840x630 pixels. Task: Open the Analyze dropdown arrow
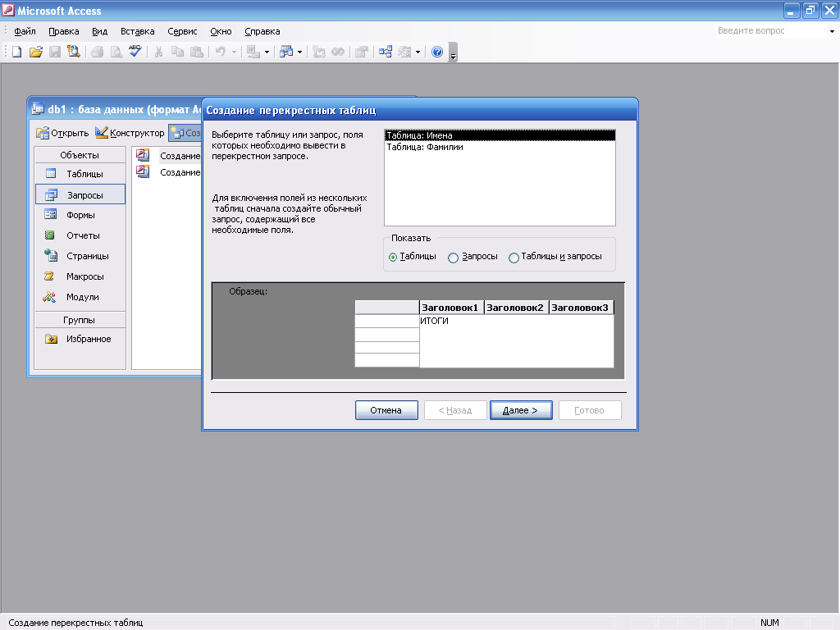(299, 52)
